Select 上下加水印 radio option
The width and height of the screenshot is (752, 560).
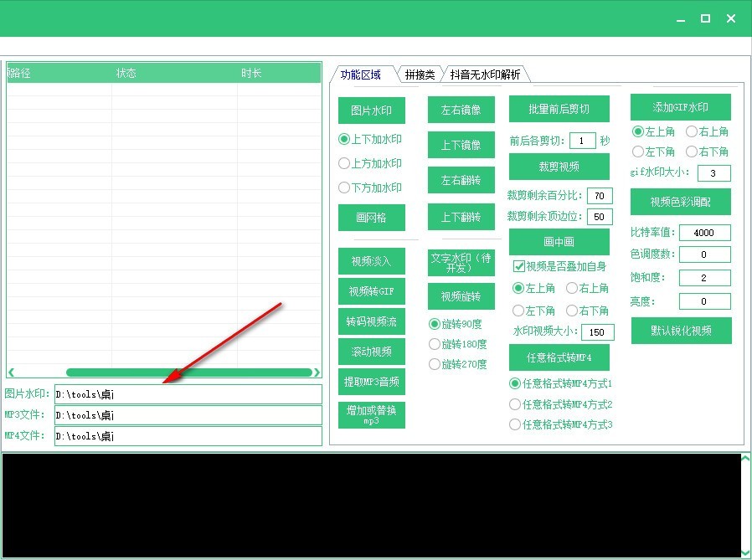click(x=370, y=139)
